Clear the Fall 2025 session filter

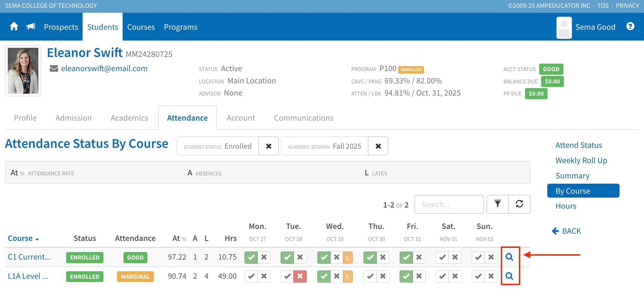click(x=378, y=146)
